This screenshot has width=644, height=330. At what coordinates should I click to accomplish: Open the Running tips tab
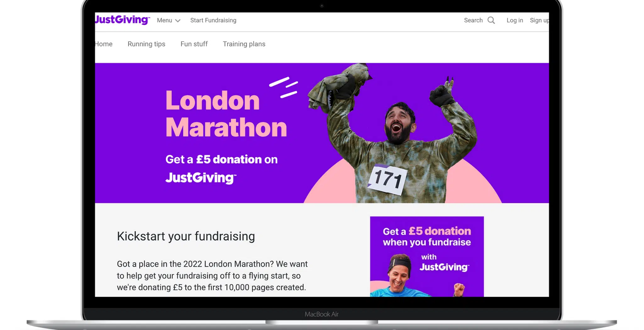(146, 44)
